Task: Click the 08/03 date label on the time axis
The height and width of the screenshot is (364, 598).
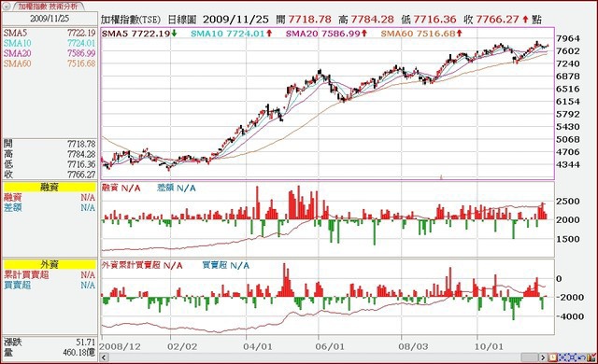Action: click(413, 347)
